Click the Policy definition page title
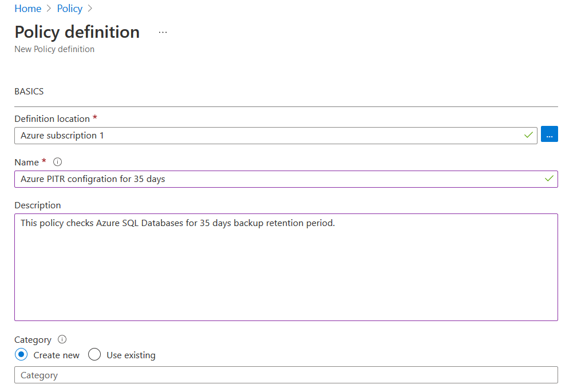 tap(77, 32)
